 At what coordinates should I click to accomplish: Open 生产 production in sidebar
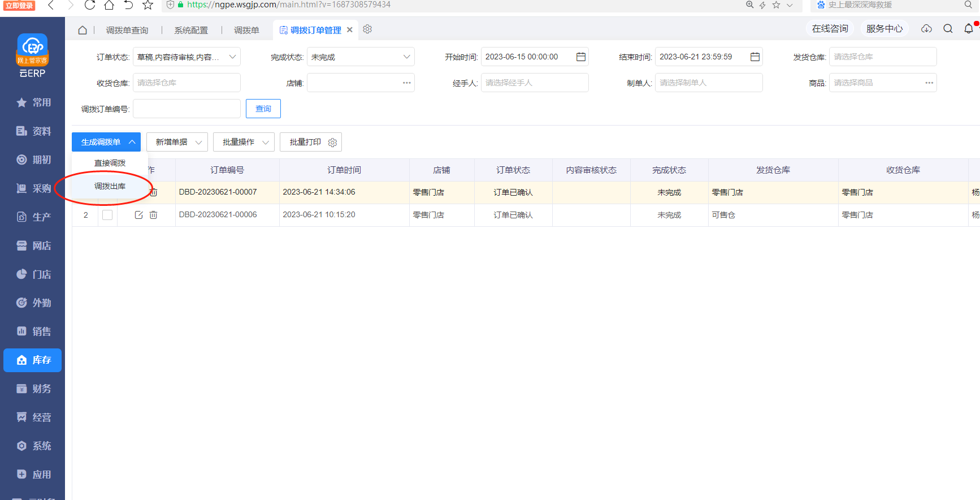(33, 217)
